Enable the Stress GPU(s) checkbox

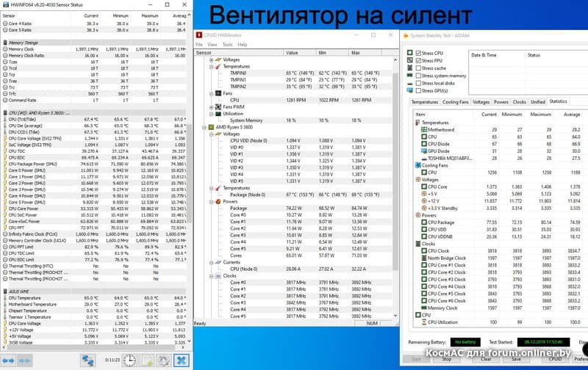click(418, 90)
